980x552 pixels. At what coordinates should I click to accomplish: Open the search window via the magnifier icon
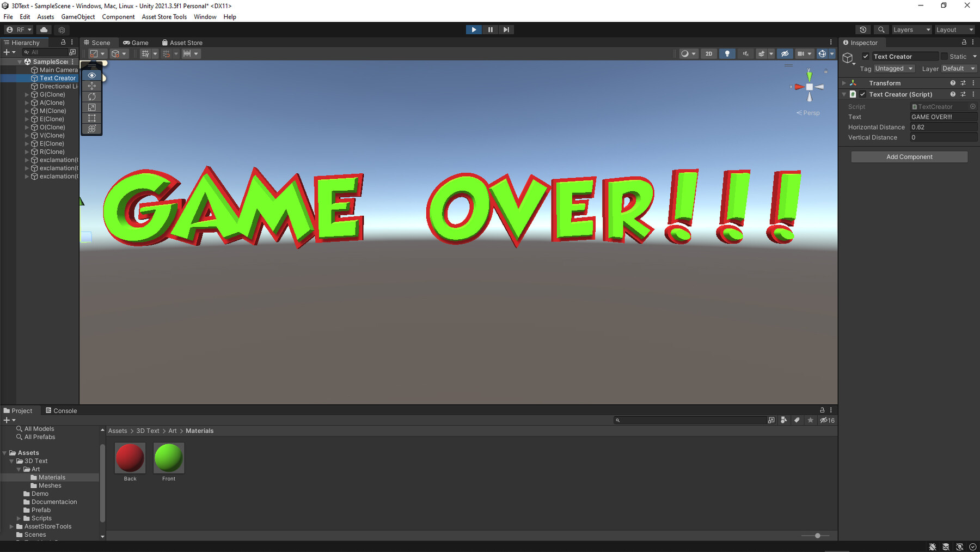pyautogui.click(x=881, y=29)
